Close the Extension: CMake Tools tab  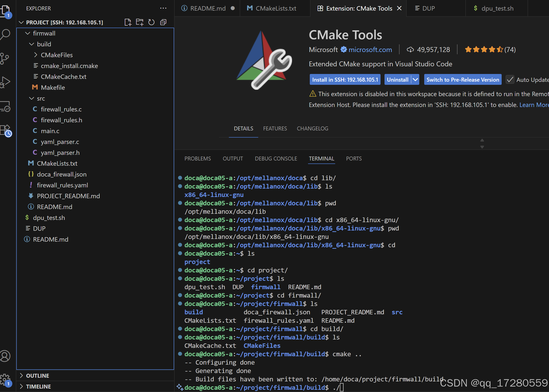[399, 8]
